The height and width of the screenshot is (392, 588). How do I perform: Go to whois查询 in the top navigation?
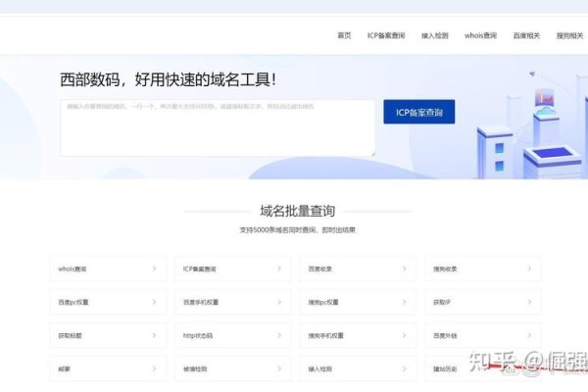[481, 35]
